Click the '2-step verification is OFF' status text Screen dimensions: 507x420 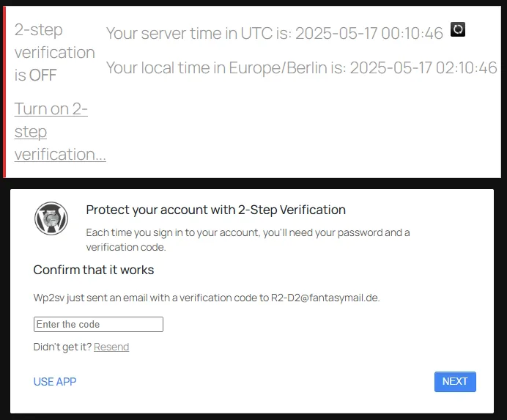54,52
